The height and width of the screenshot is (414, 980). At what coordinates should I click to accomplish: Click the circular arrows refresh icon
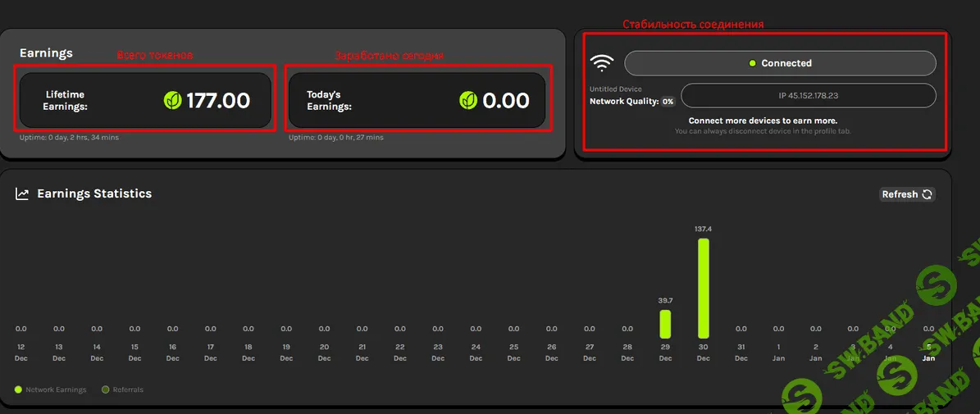coord(928,194)
